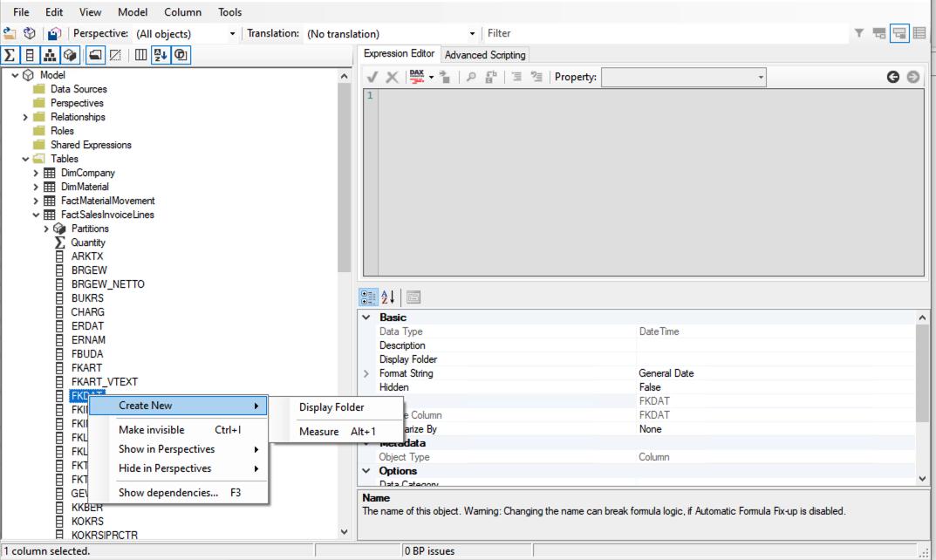Toggle show columns button
Viewport: 936px width, 560px height.
30,55
